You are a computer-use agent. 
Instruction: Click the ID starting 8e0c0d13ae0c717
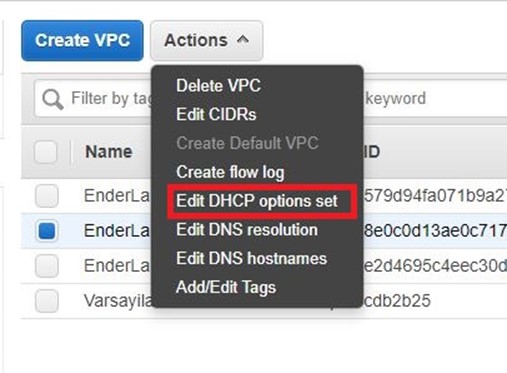435,231
